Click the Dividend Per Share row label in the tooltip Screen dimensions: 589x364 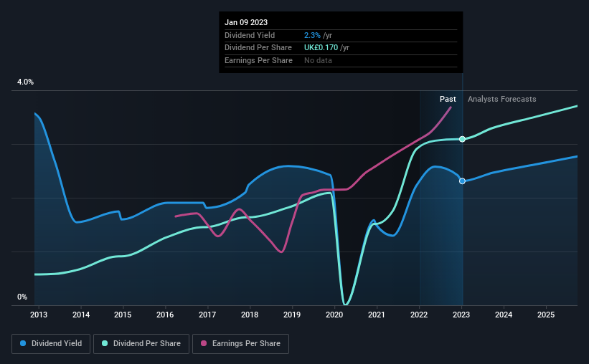coord(258,48)
